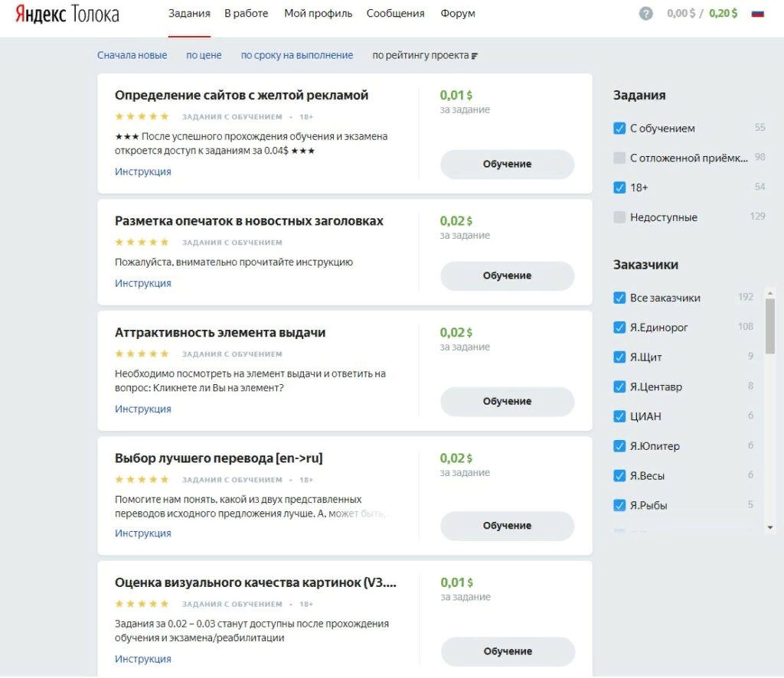Click the 0,20 $ account balance
This screenshot has height=678, width=784.
(724, 14)
